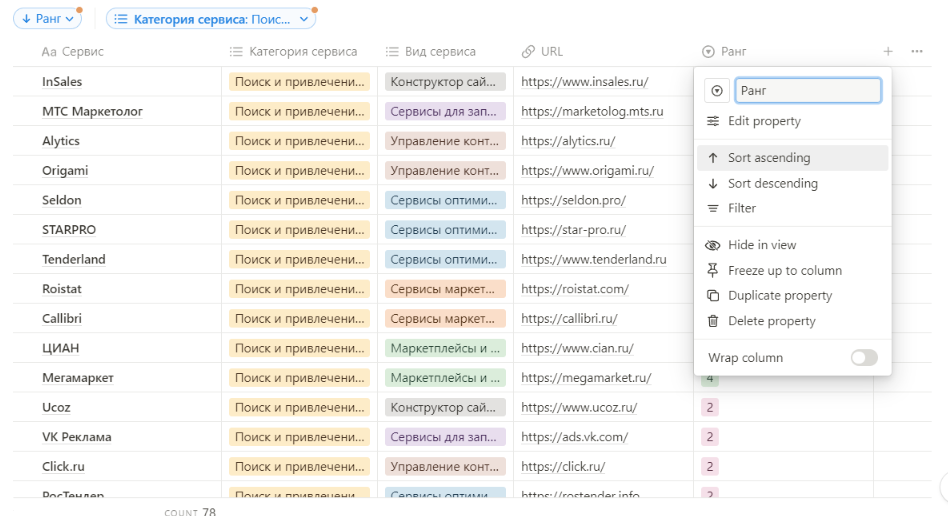Open the https://www.cian.ru/ link
Image resolution: width=948 pixels, height=516 pixels.
coord(577,348)
